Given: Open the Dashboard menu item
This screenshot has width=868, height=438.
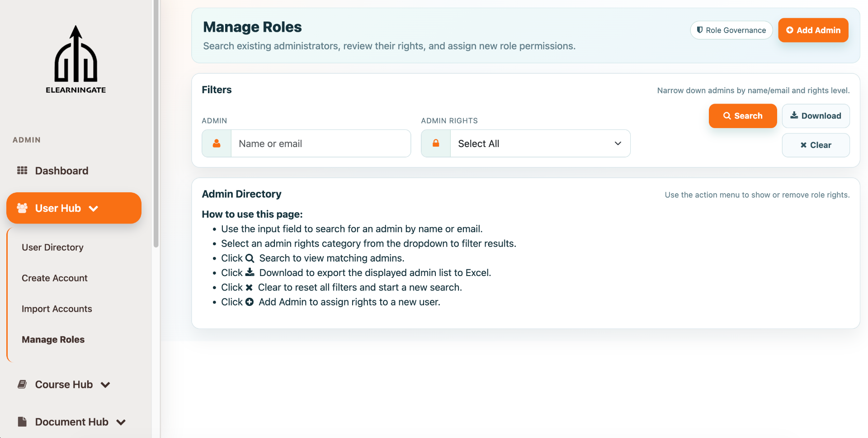Looking at the screenshot, I should click(62, 171).
